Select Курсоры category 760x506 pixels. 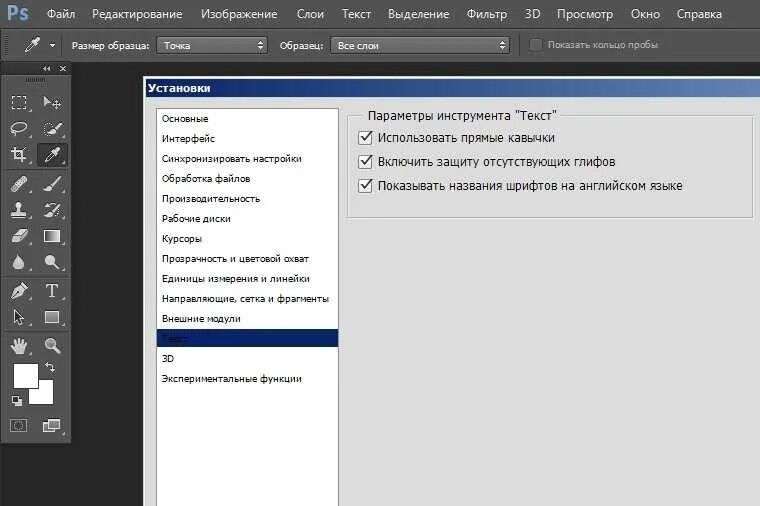(247, 239)
